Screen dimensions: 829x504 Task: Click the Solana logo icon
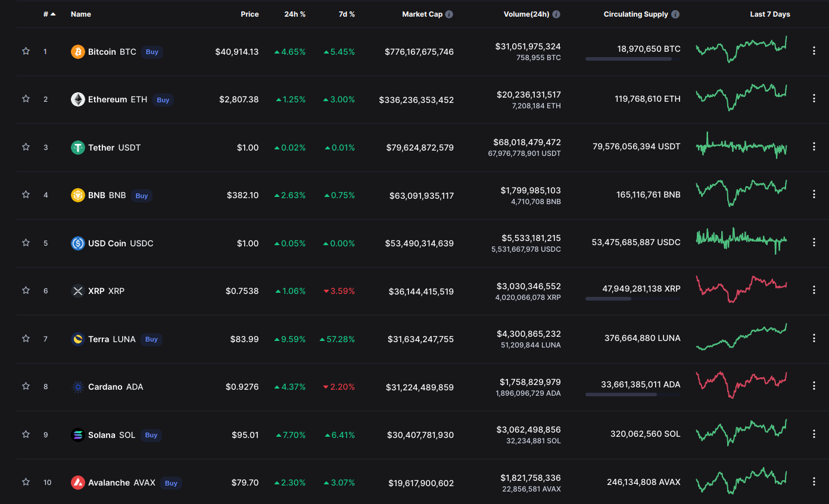pos(78,435)
